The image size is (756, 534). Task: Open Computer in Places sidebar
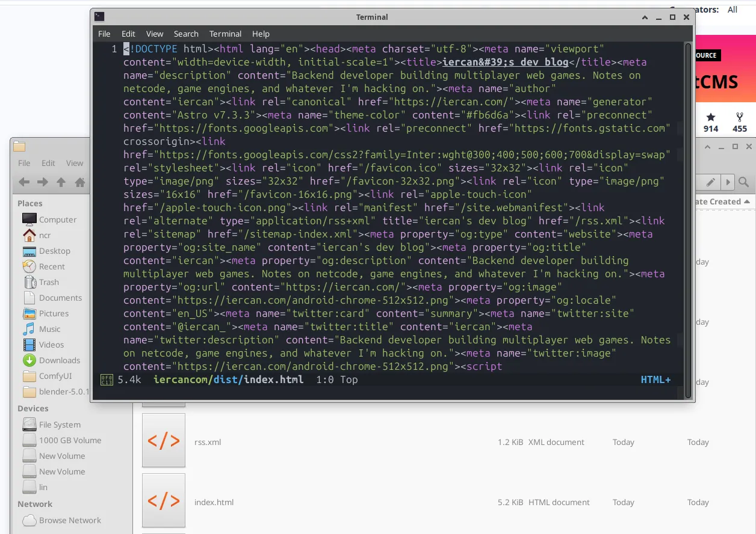tap(51, 219)
